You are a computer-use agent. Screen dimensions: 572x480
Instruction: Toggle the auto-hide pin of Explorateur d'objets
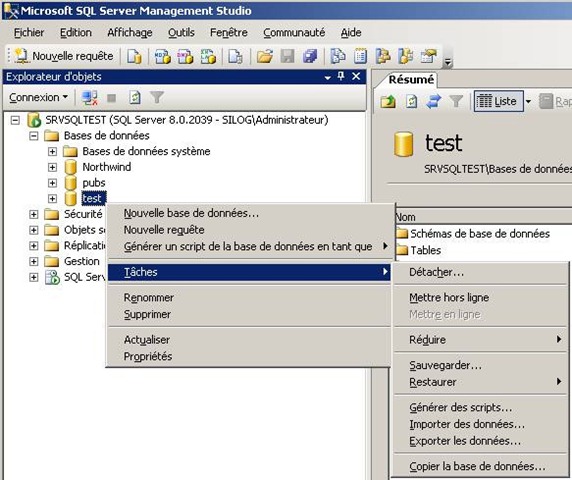tap(341, 76)
